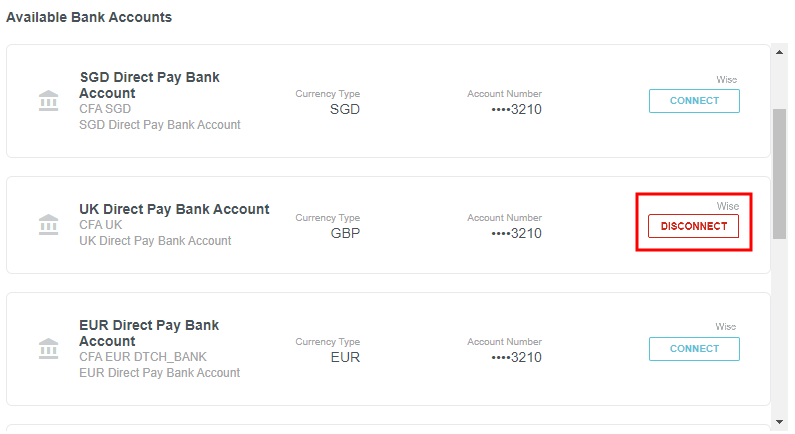Click the CFA EUR DTCH_BANK subtitle

coord(142,357)
